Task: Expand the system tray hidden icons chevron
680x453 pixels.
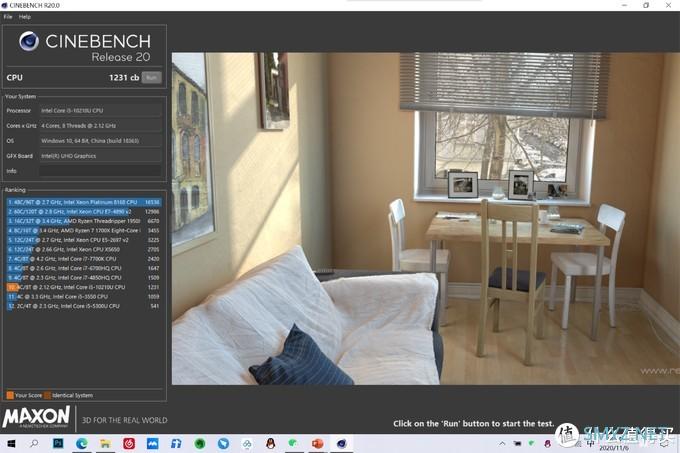Action: [502, 443]
